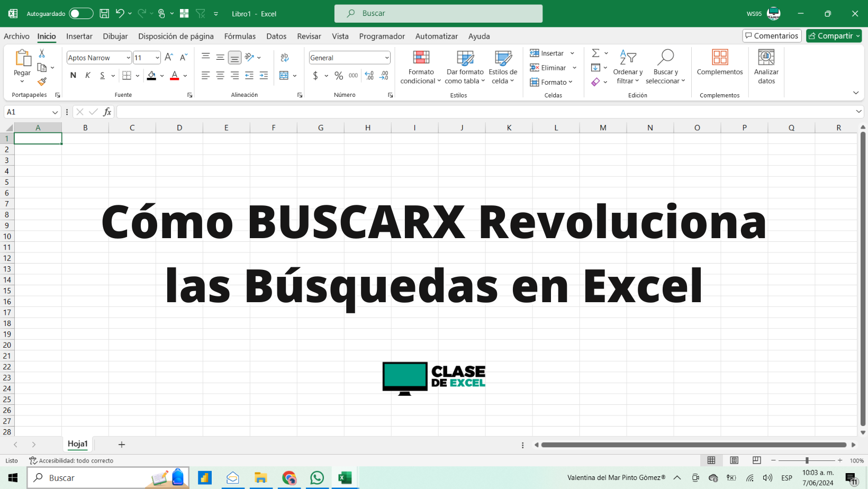Open the General number format dropdown

pyautogui.click(x=387, y=58)
